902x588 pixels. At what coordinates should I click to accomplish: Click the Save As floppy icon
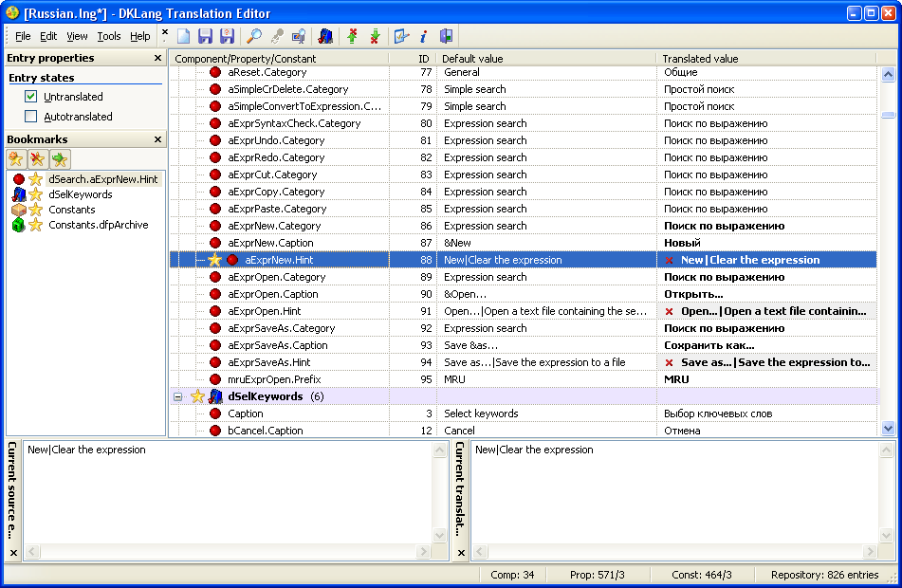click(227, 36)
